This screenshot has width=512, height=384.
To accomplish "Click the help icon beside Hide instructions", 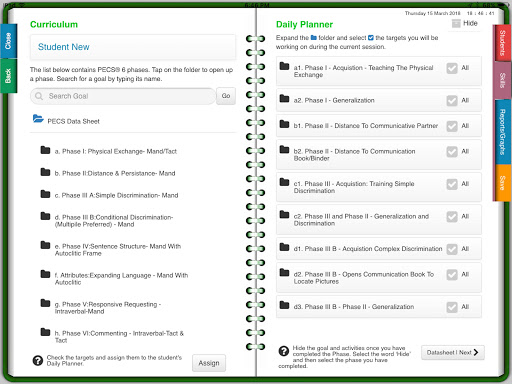I will coord(284,351).
